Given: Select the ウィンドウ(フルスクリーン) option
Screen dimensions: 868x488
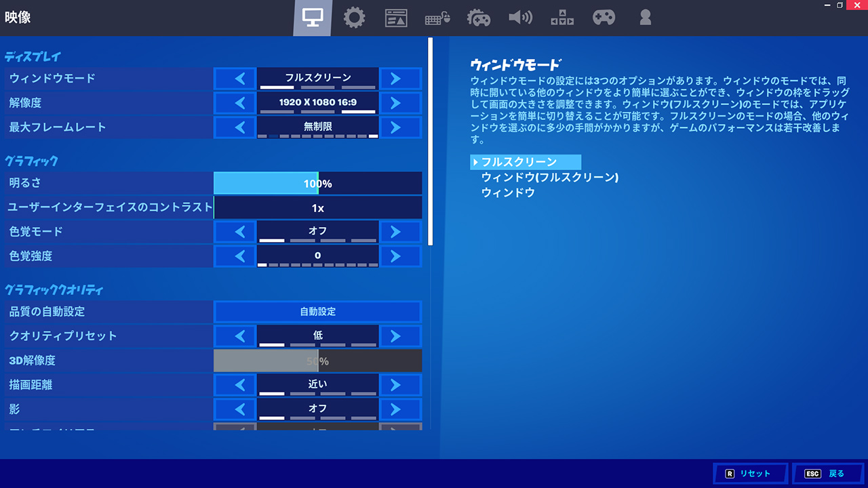Looking at the screenshot, I should [550, 178].
